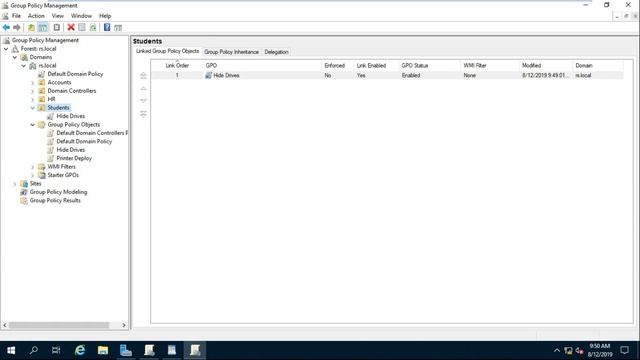This screenshot has width=640, height=360.
Task: Click the Up One Level folder icon
Action: [31, 27]
